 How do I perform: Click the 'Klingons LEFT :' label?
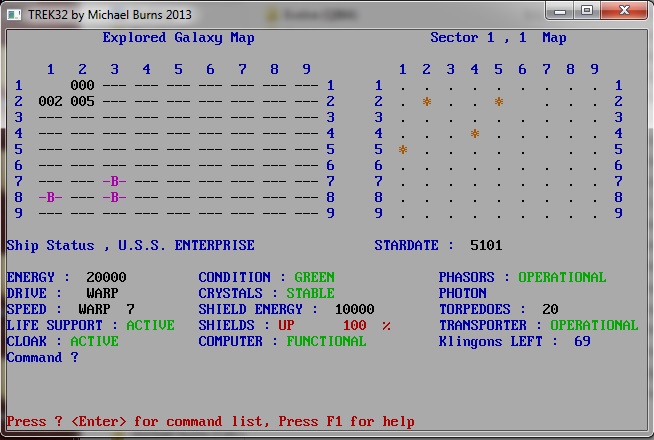tap(498, 342)
